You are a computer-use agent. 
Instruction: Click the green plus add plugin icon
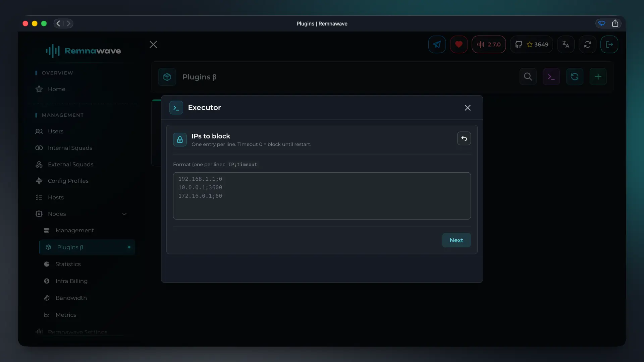(598, 77)
